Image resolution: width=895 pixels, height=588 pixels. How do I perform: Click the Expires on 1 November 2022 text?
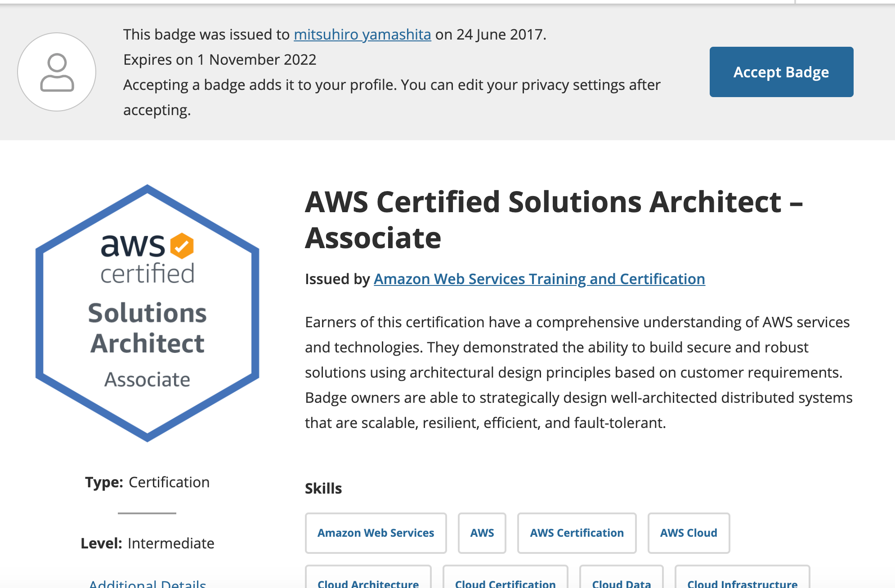coord(220,60)
